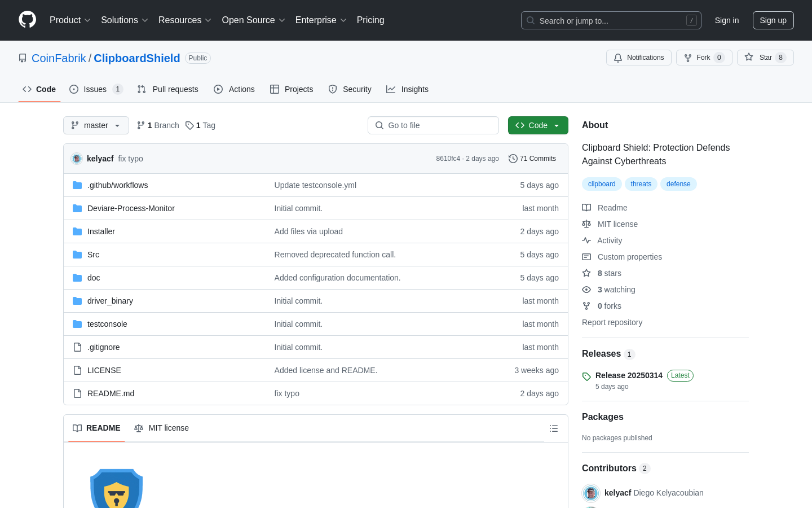Expand the Solutions menu

tap(125, 20)
